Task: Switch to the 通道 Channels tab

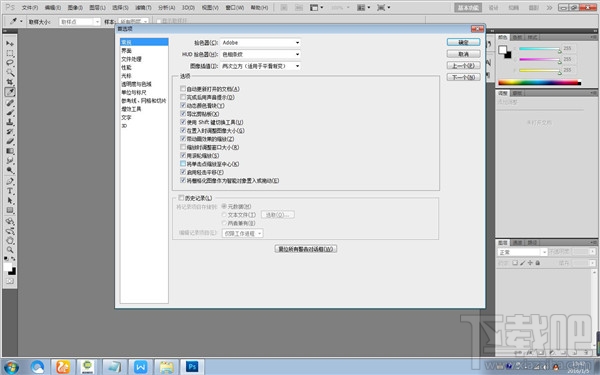Action: coord(517,243)
